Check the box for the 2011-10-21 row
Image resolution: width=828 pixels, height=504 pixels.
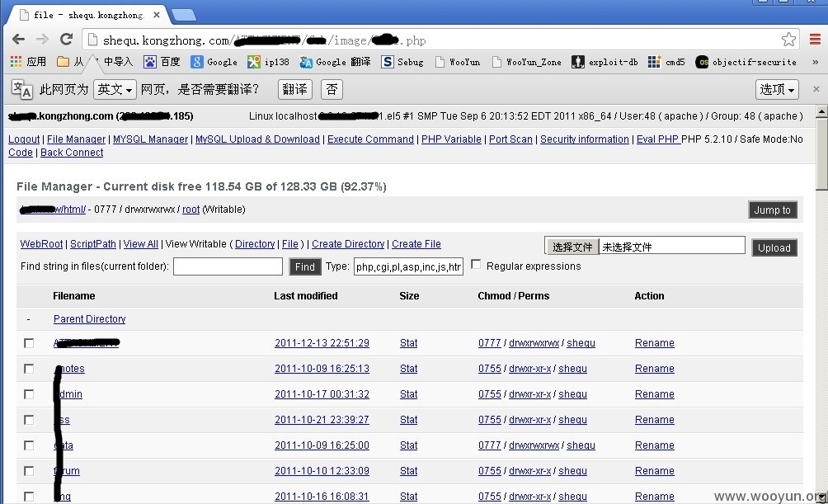pyautogui.click(x=29, y=420)
